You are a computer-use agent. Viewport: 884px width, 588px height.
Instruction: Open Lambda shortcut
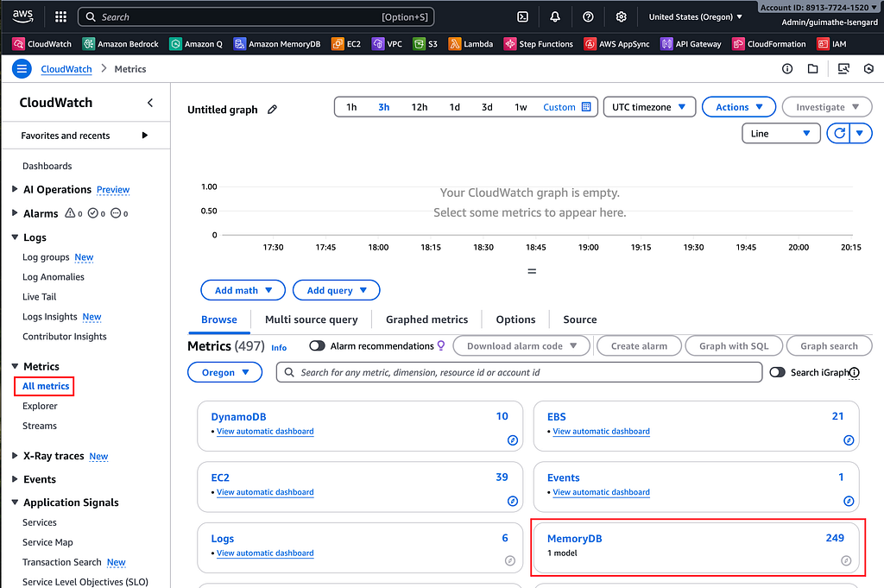click(470, 43)
